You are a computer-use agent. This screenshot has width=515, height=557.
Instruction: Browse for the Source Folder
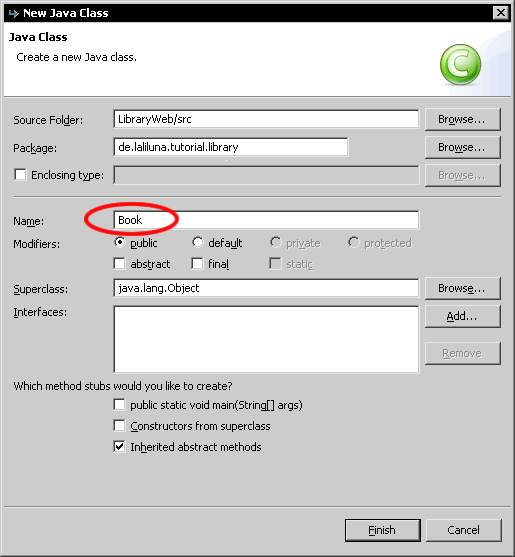tap(462, 119)
